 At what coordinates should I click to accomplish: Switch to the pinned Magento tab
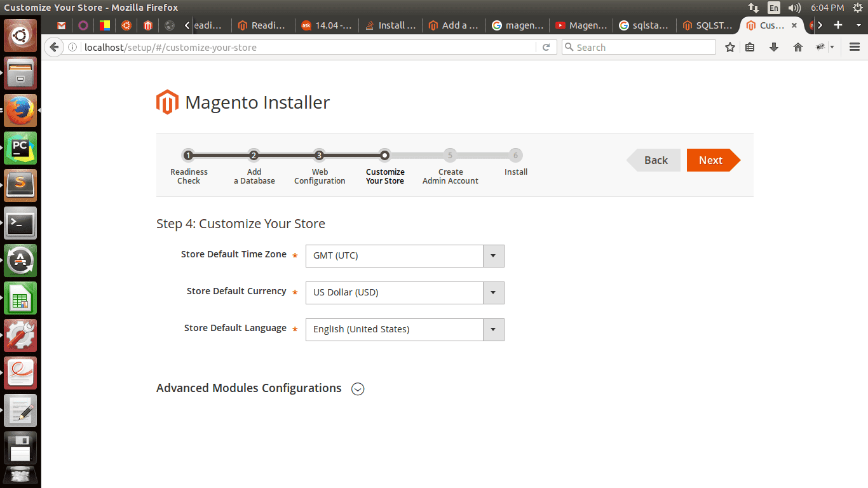click(148, 25)
